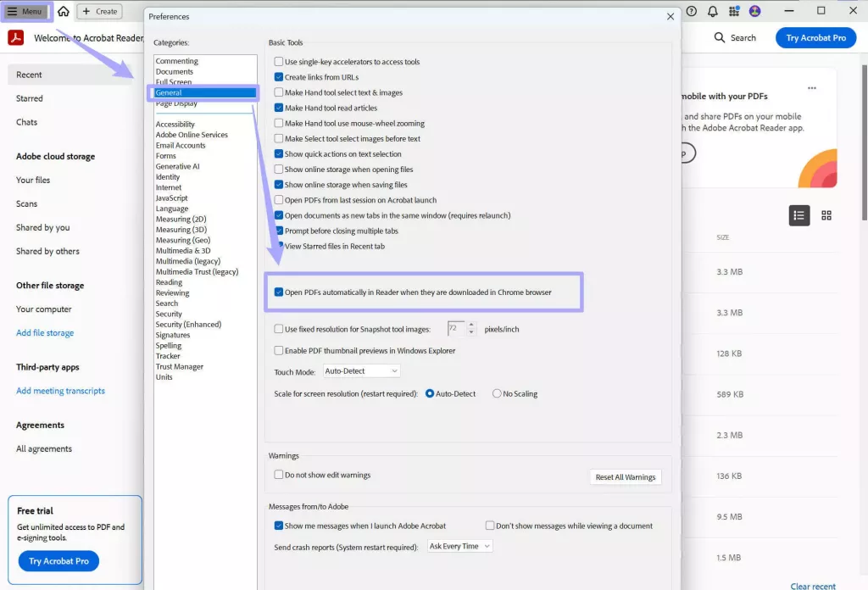Open the Help question mark icon
The height and width of the screenshot is (590, 868).
[690, 11]
